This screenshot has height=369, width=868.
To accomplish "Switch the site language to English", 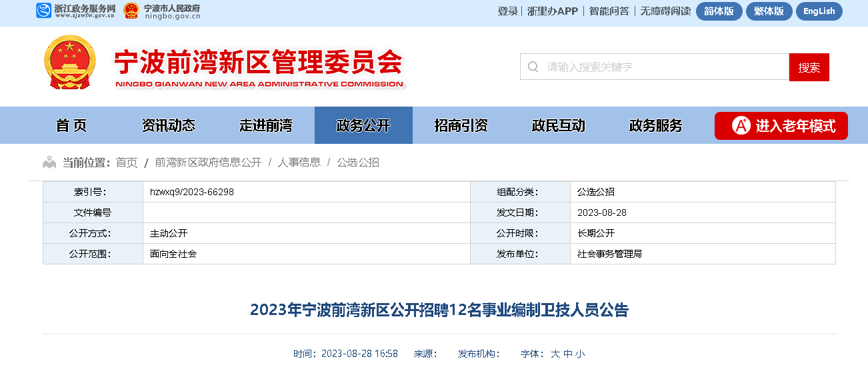I will pos(819,11).
